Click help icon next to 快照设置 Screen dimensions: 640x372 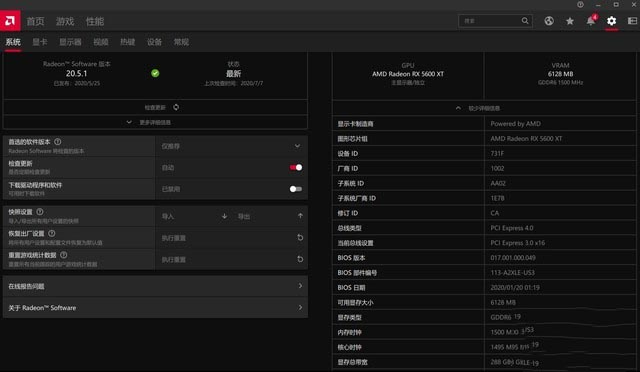pos(40,212)
